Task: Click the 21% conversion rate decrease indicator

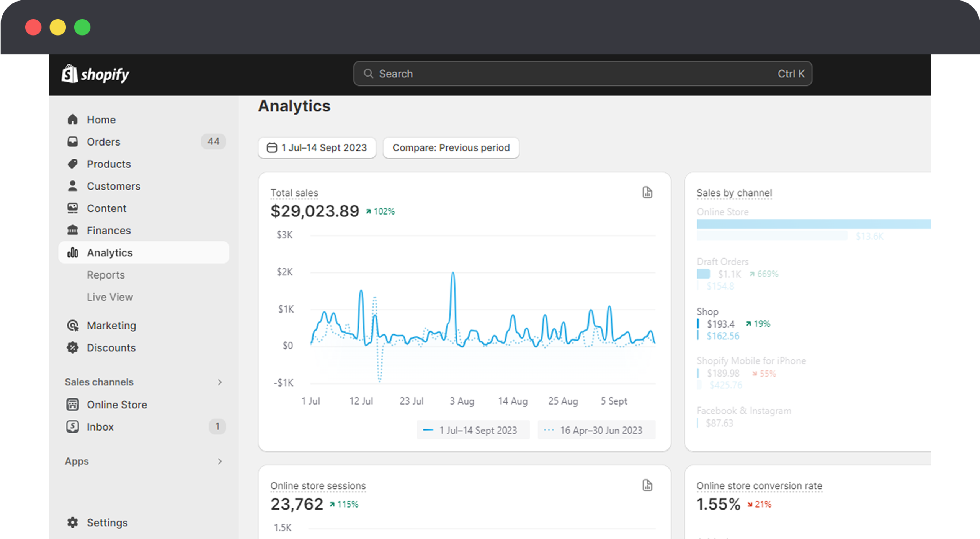Action: pyautogui.click(x=759, y=505)
